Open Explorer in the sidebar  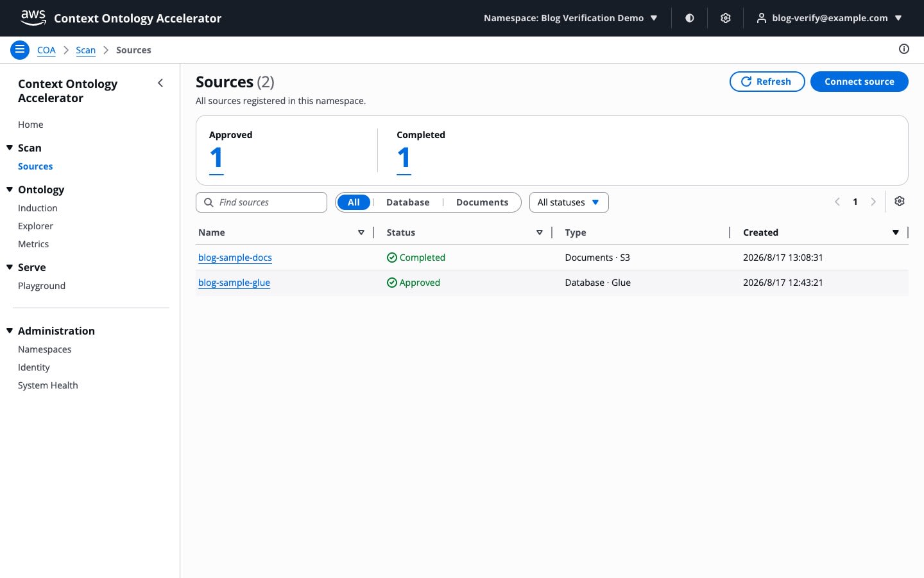[x=35, y=226]
